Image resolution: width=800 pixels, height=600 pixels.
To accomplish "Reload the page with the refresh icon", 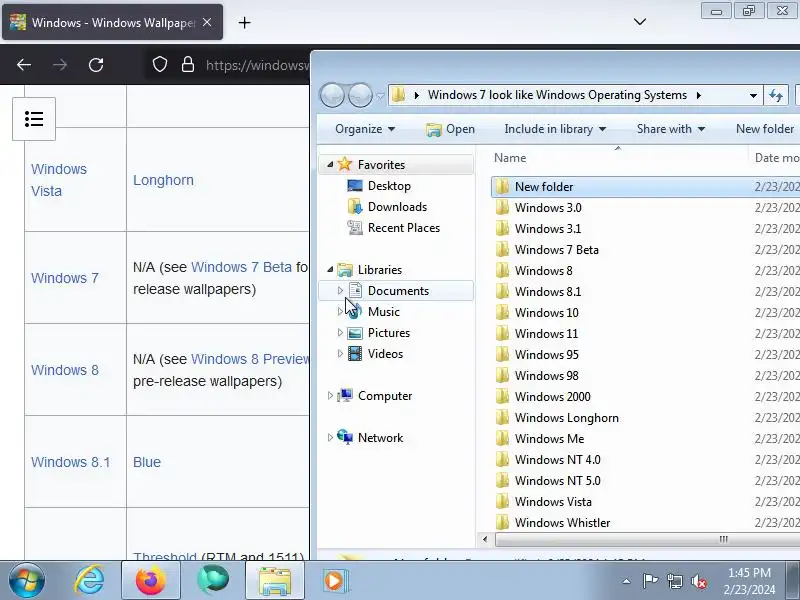I will tap(96, 65).
